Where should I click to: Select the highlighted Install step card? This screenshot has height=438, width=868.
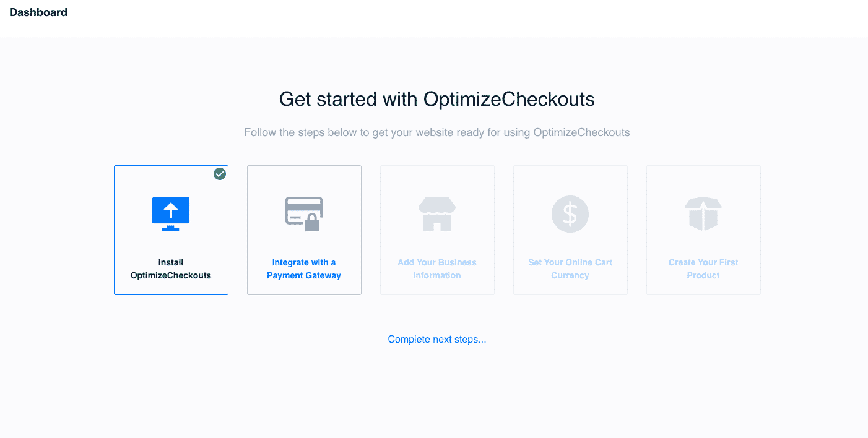point(171,230)
